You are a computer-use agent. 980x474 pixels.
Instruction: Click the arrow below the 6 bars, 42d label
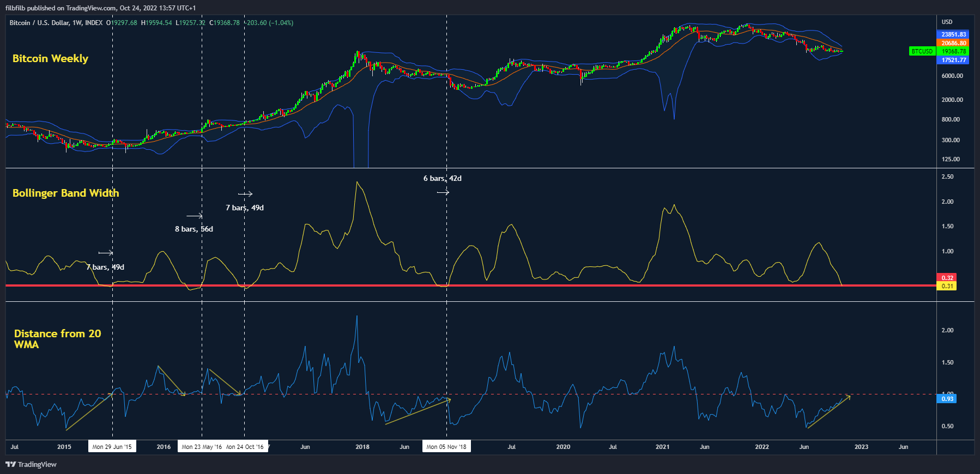pyautogui.click(x=443, y=192)
